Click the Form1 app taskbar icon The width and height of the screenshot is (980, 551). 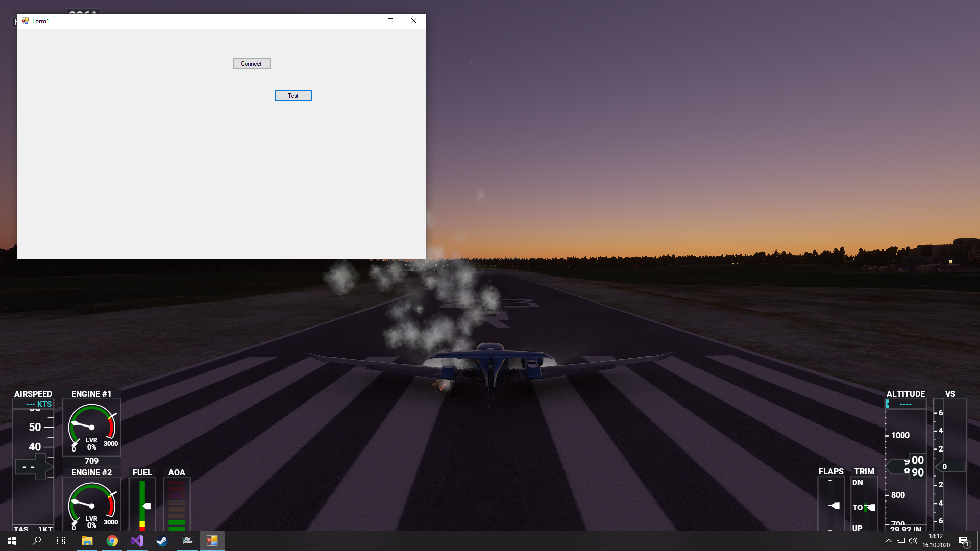pyautogui.click(x=212, y=541)
